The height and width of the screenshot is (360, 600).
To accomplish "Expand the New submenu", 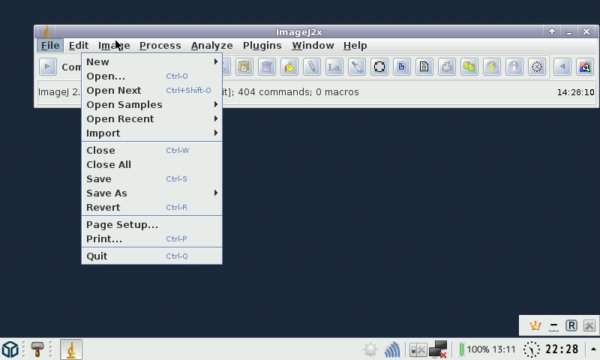I will (x=152, y=62).
